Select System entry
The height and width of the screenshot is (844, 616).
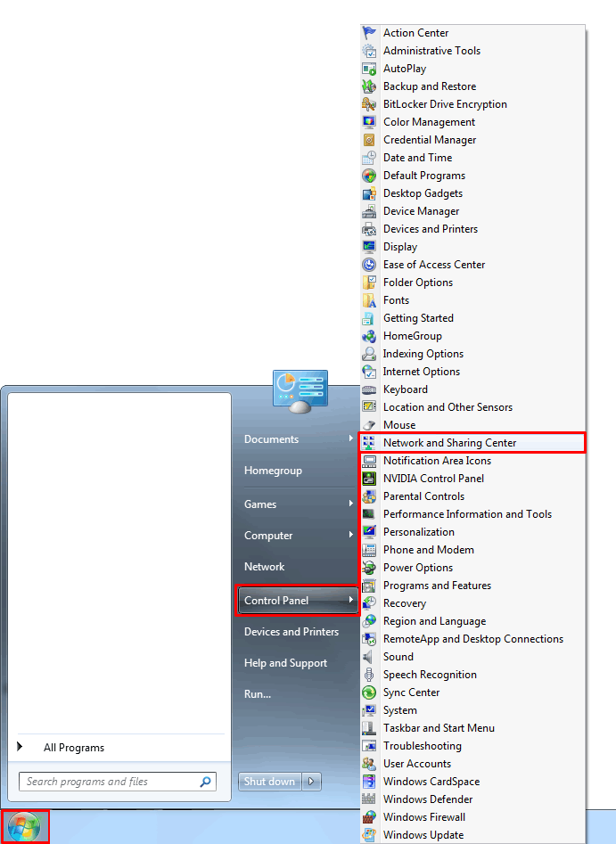pos(472,710)
